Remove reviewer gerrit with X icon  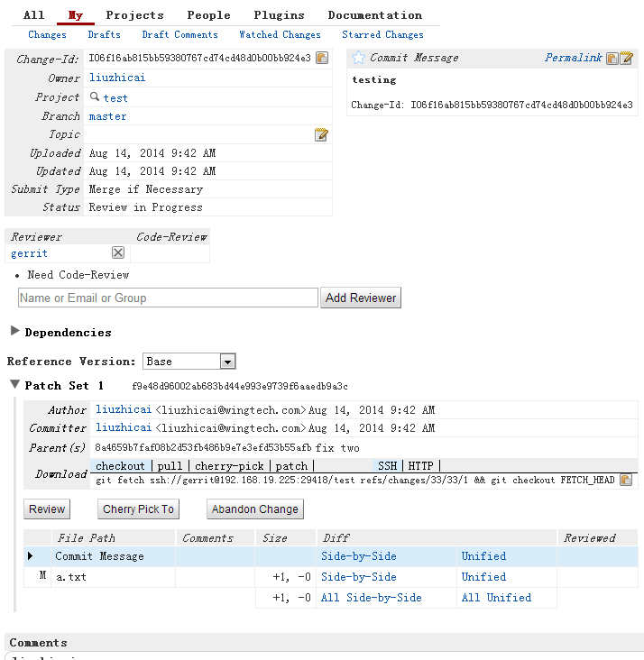(x=118, y=253)
